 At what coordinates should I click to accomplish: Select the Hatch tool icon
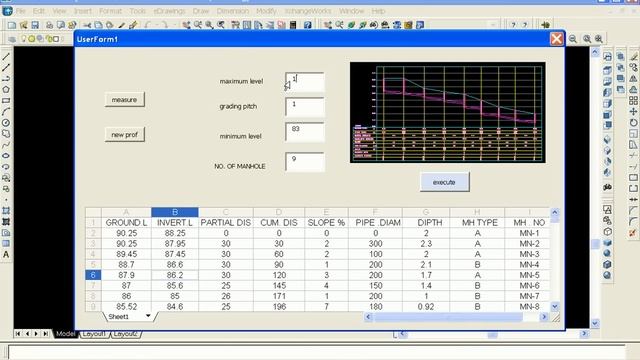[x=6, y=211]
